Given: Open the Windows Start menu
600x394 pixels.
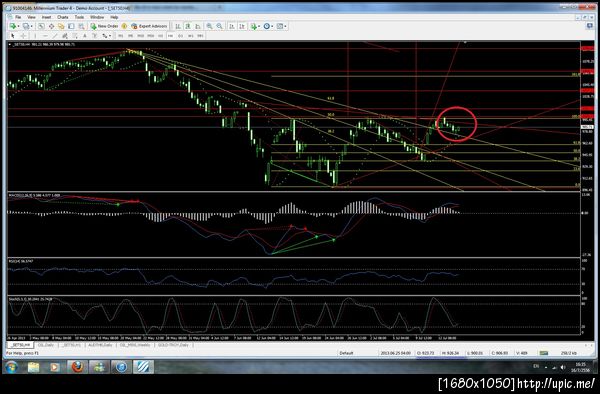Looking at the screenshot, I should [11, 367].
